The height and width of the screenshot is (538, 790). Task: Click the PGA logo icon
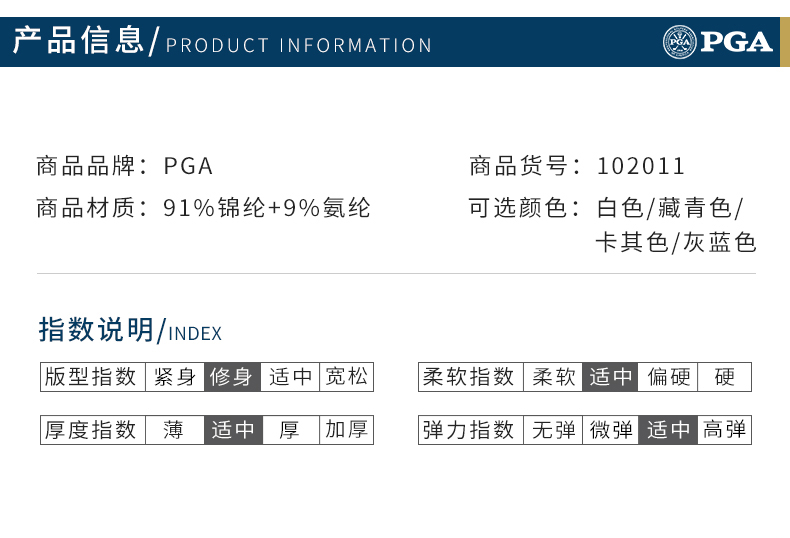pyautogui.click(x=679, y=42)
